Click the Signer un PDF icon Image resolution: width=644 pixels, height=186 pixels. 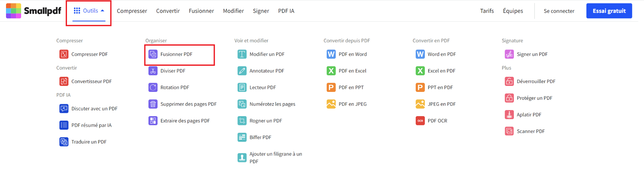(x=509, y=54)
